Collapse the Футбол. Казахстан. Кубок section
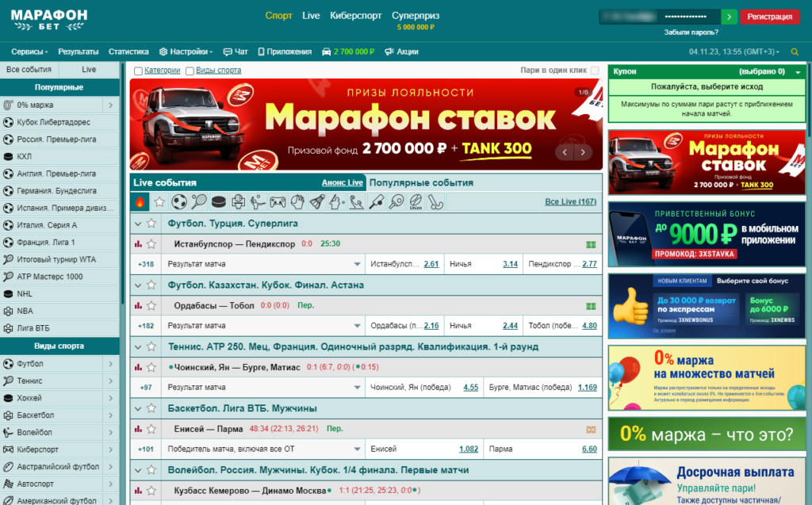 point(138,285)
